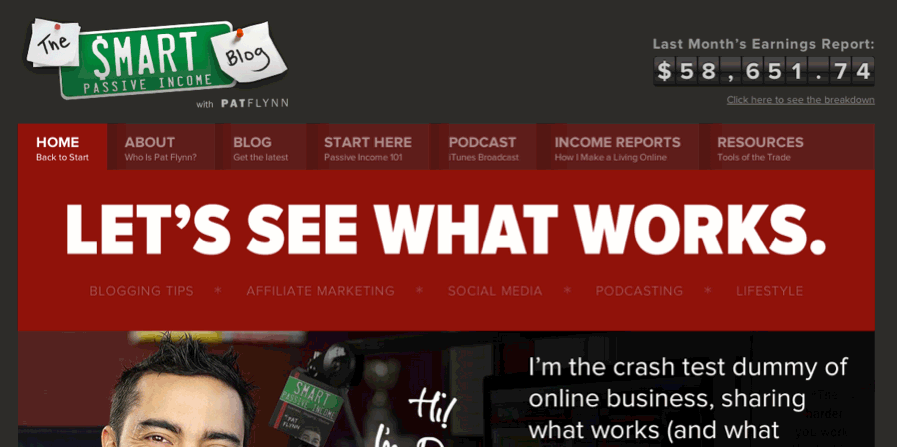Click the Pat Flynn name under logo

[255, 104]
